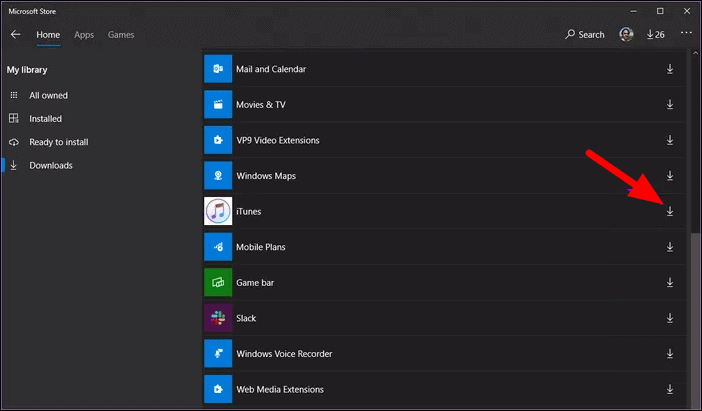Download Movies & TV using its arrow
702x411 pixels.
(670, 104)
